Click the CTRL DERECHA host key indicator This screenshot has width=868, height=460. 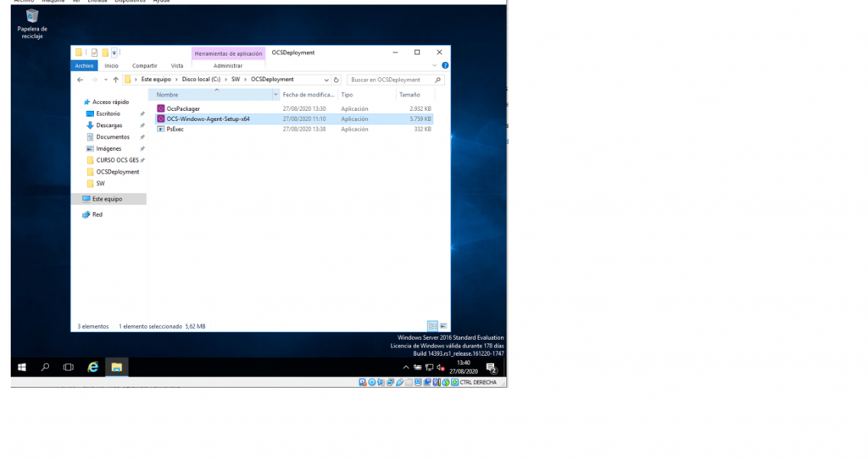tap(478, 383)
